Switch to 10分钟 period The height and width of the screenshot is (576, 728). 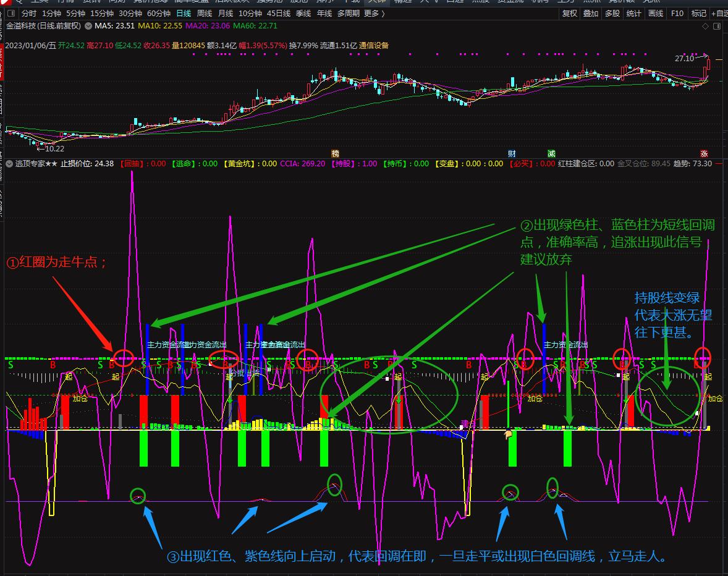pos(250,14)
